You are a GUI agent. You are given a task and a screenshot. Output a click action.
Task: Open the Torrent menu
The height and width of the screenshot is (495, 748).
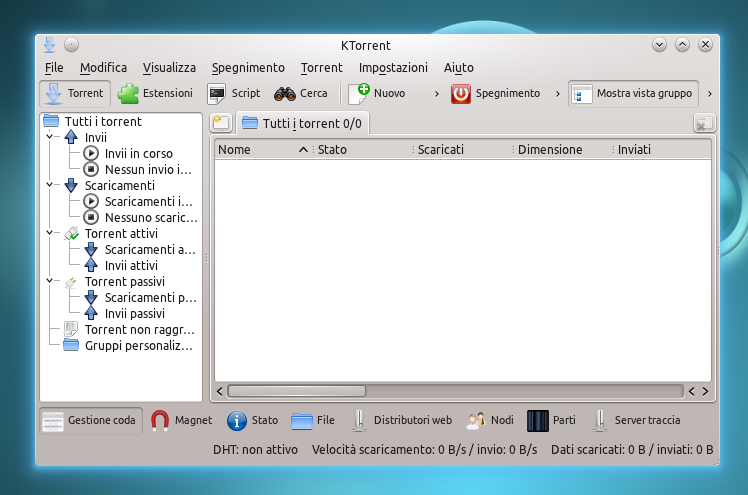tap(322, 68)
